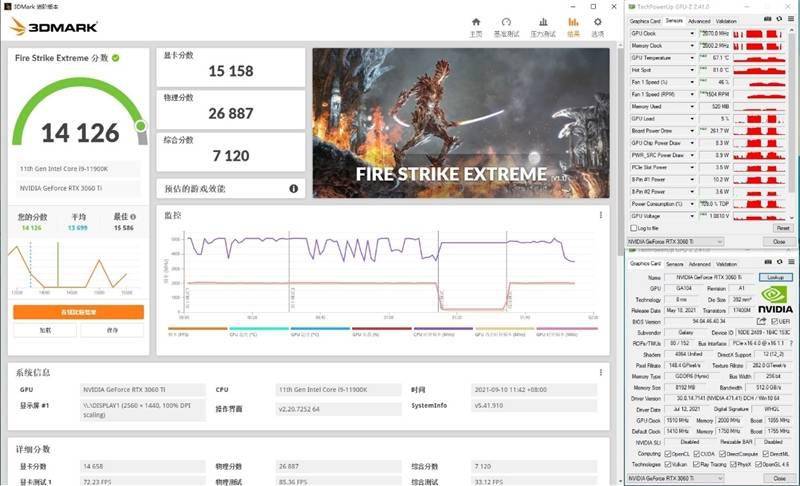This screenshot has width=800, height=486.
Task: Click the load button under the orange button
Action: (45, 330)
